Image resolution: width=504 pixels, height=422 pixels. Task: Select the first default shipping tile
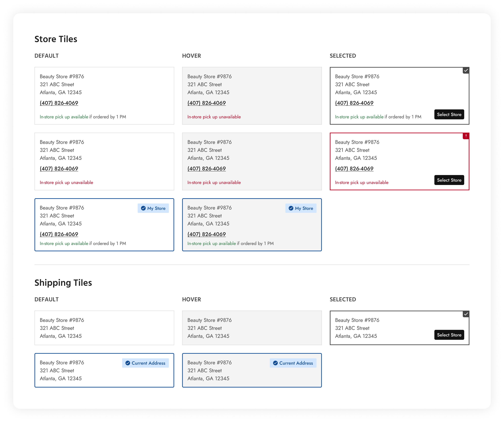click(x=104, y=328)
